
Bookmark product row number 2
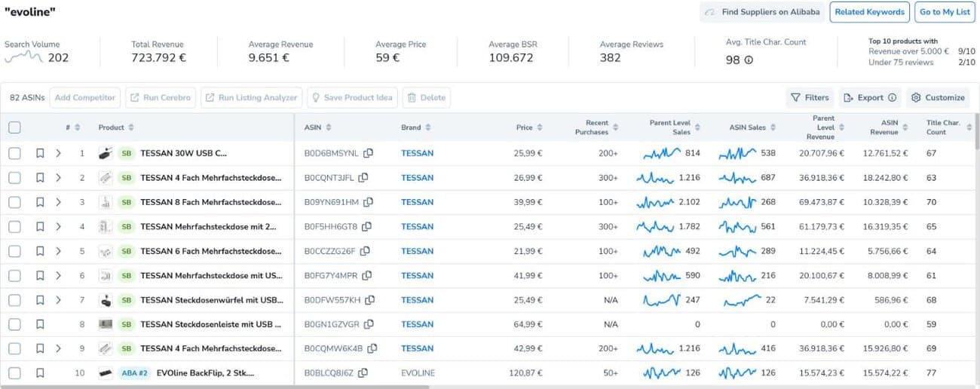click(40, 178)
